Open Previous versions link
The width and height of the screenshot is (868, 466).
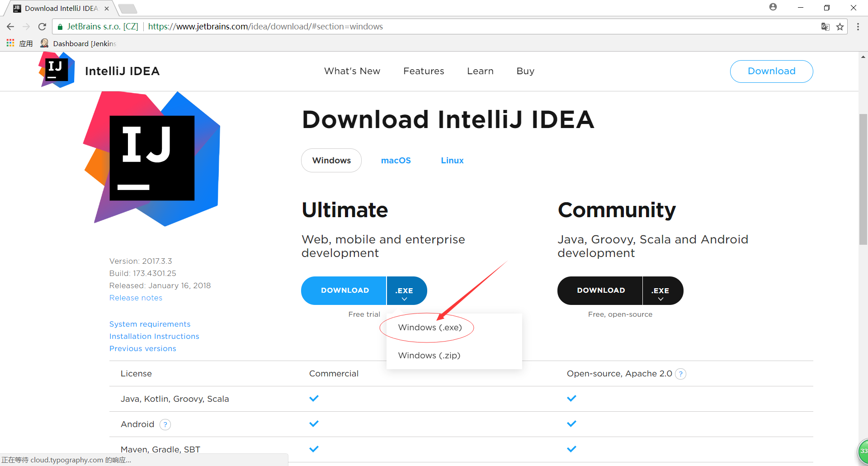(142, 348)
